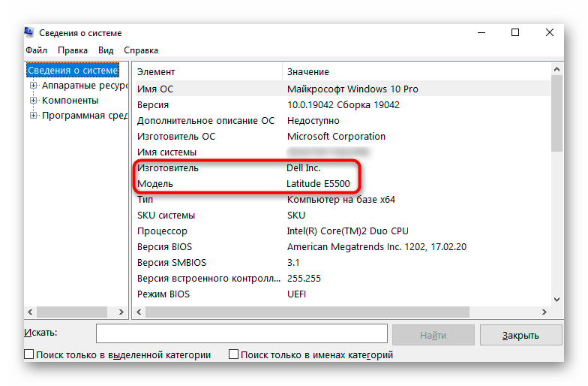The image size is (588, 386).
Task: Expand Аппаратные ресурсы node
Action: [x=33, y=86]
